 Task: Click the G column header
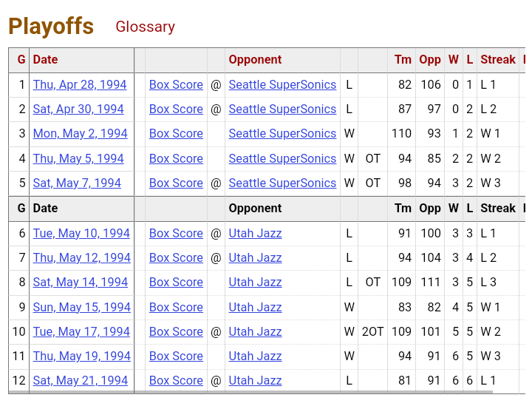(x=21, y=60)
